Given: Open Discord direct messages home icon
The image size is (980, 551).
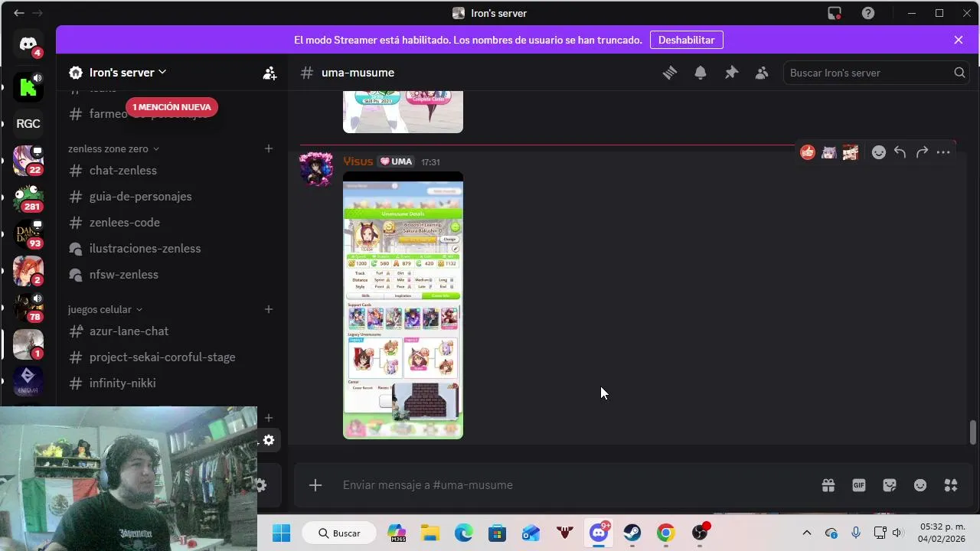Looking at the screenshot, I should [x=28, y=44].
